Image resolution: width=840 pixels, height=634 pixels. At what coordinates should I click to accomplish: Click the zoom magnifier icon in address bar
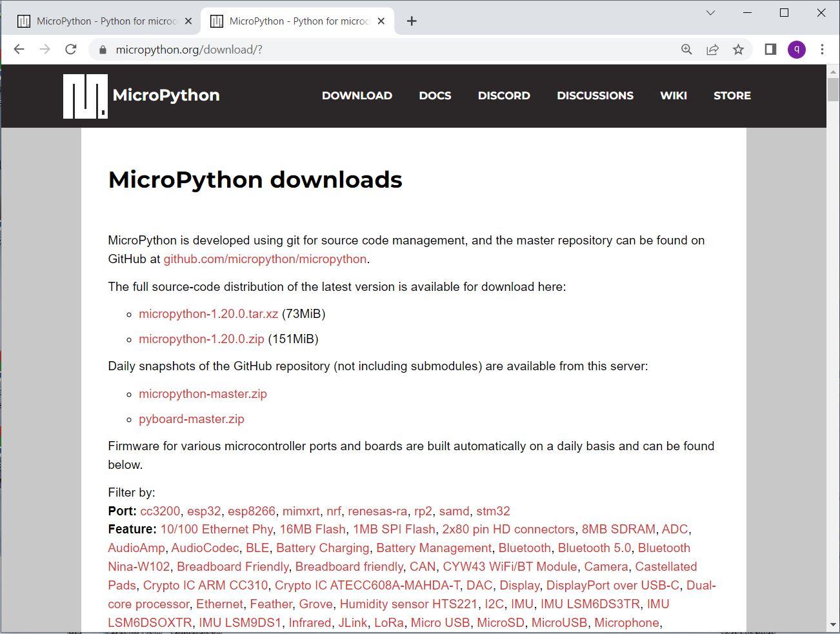pyautogui.click(x=686, y=50)
